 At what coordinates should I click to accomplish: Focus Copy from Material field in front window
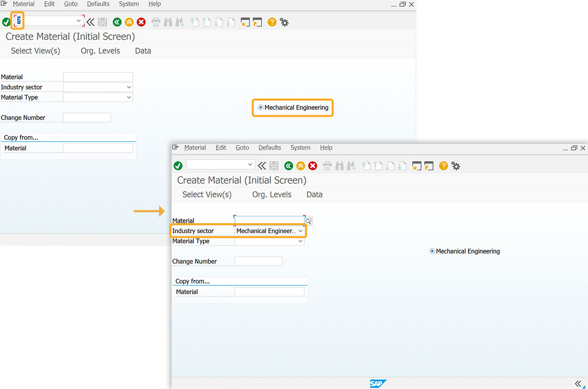point(269,292)
